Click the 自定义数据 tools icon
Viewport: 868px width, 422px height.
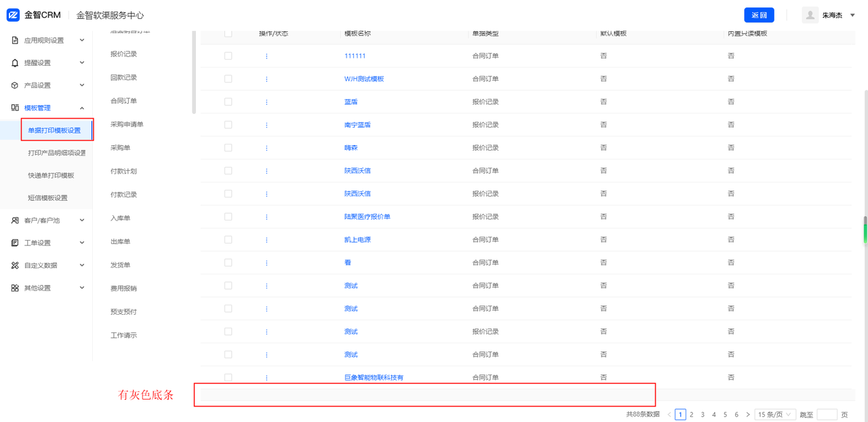15,265
